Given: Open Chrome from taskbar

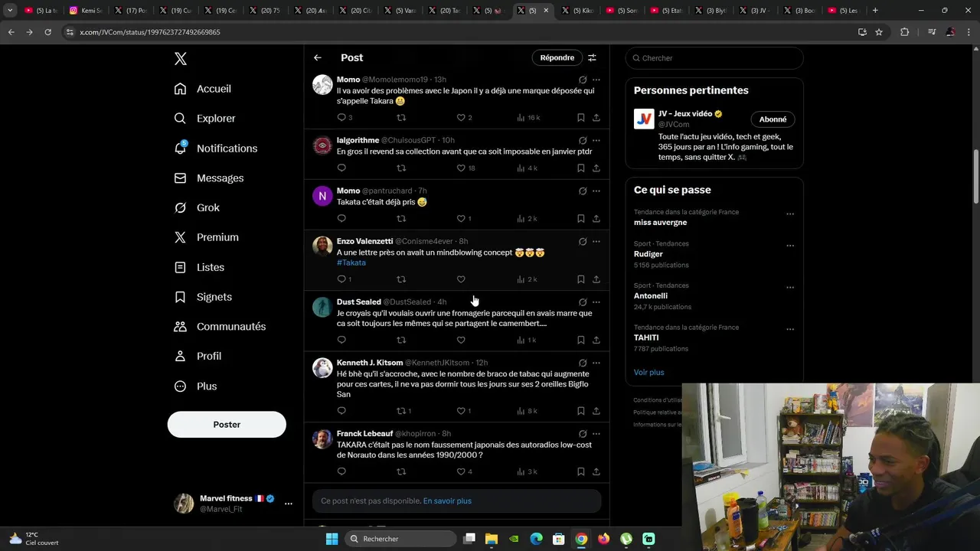Looking at the screenshot, I should [581, 539].
